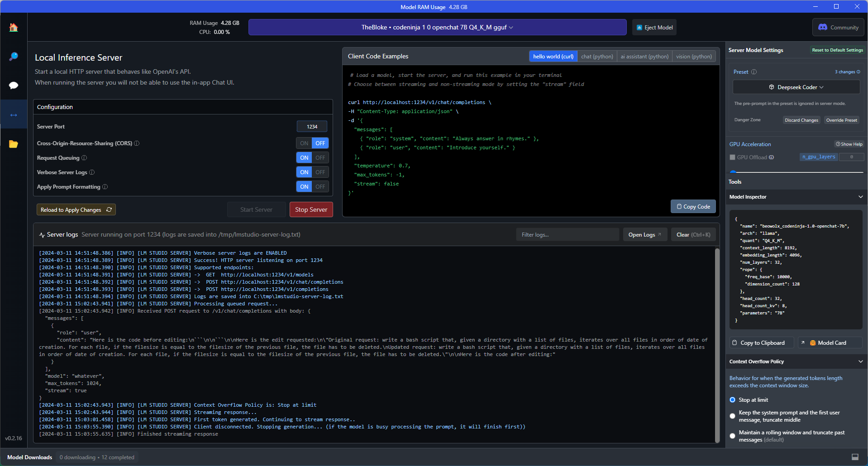Collapse the Model Inspector section

(x=860, y=197)
